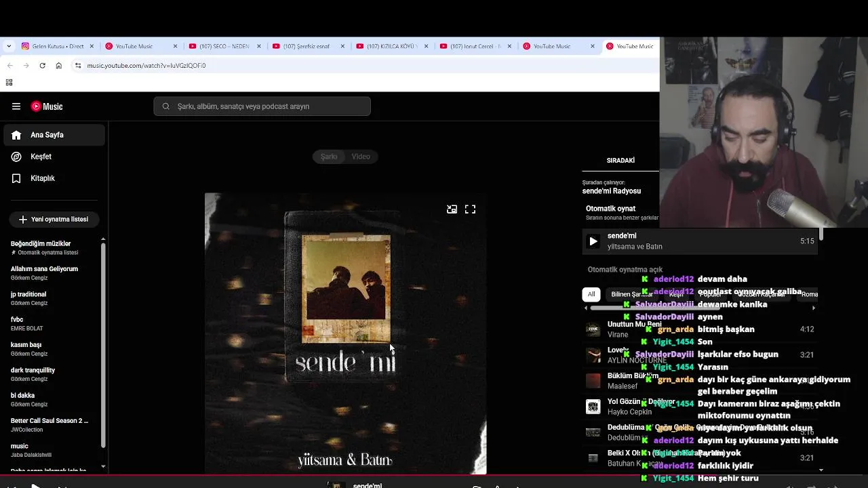The width and height of the screenshot is (868, 488).
Task: Enter fullscreen on the album art player
Action: point(470,209)
